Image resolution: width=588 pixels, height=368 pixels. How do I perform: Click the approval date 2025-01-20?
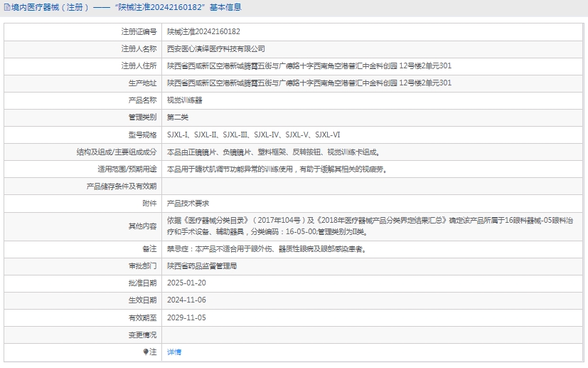click(186, 283)
